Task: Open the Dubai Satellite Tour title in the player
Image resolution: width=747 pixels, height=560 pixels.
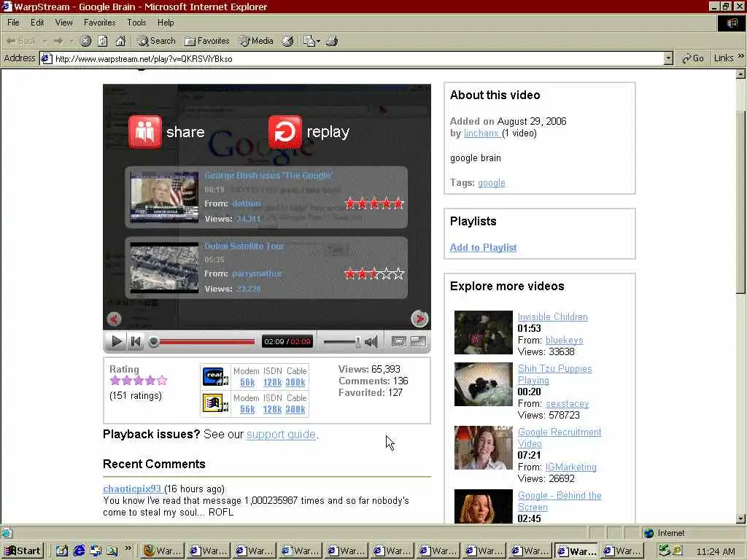Action: tap(244, 246)
